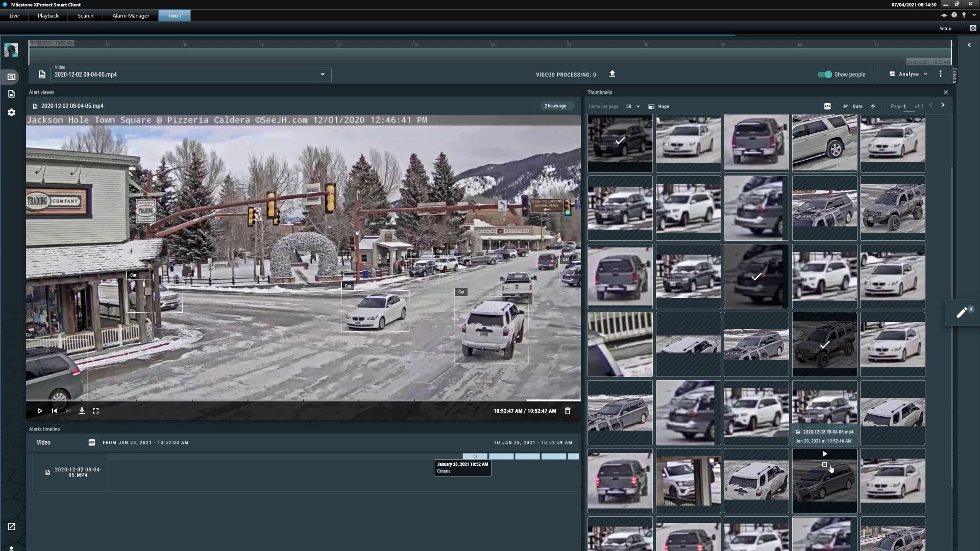
Task: Collapse the right panel with the chevron
Action: tap(969, 45)
